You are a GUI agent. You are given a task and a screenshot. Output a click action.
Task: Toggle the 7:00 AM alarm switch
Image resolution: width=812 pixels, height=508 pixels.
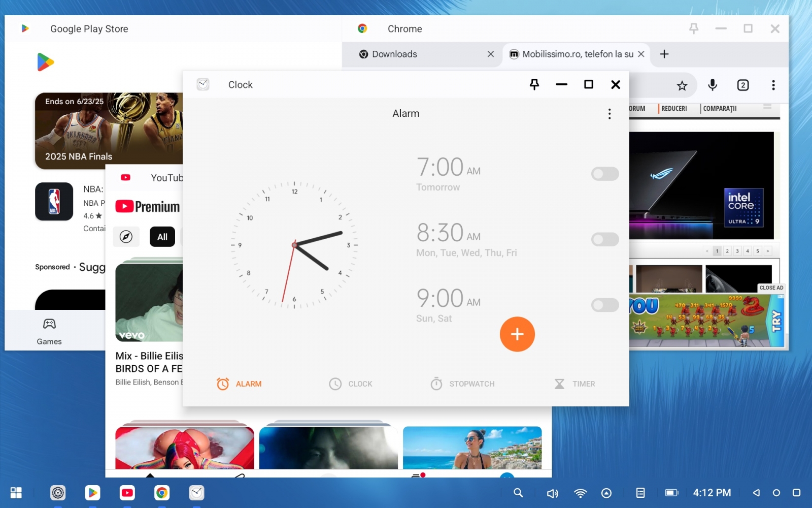(605, 174)
